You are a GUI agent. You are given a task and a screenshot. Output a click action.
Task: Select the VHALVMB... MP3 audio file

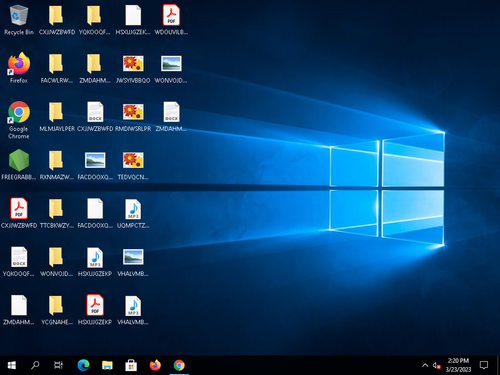(133, 310)
